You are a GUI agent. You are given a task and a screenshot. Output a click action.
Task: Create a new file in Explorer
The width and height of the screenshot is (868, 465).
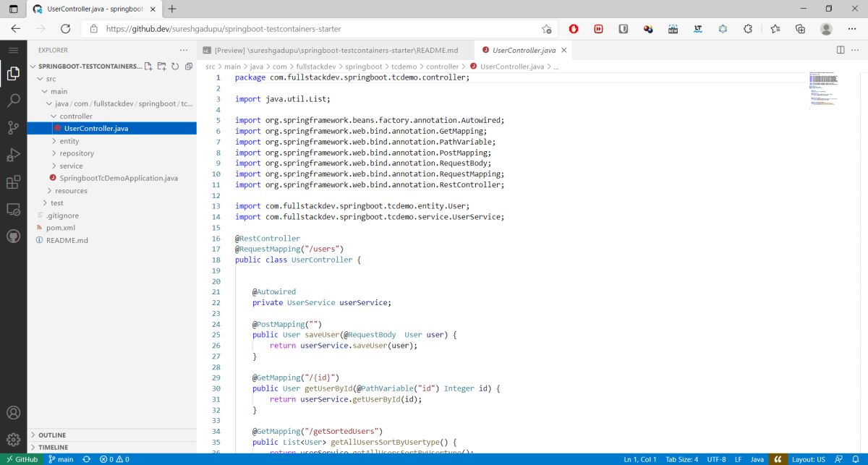[x=148, y=66]
